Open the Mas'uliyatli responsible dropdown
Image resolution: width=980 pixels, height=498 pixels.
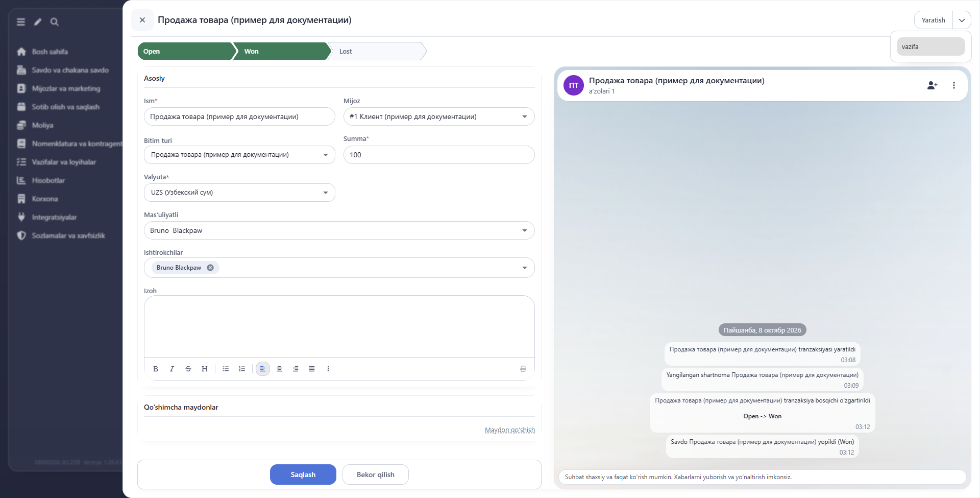point(339,230)
